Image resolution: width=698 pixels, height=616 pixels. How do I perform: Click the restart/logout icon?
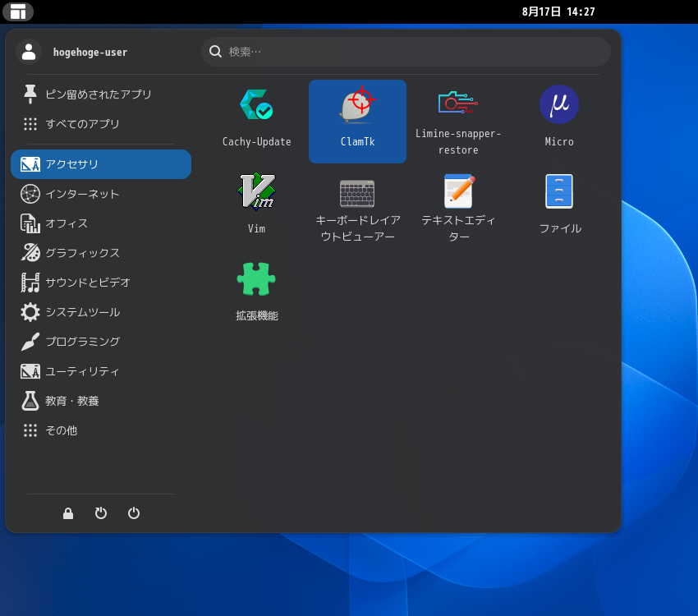click(101, 513)
